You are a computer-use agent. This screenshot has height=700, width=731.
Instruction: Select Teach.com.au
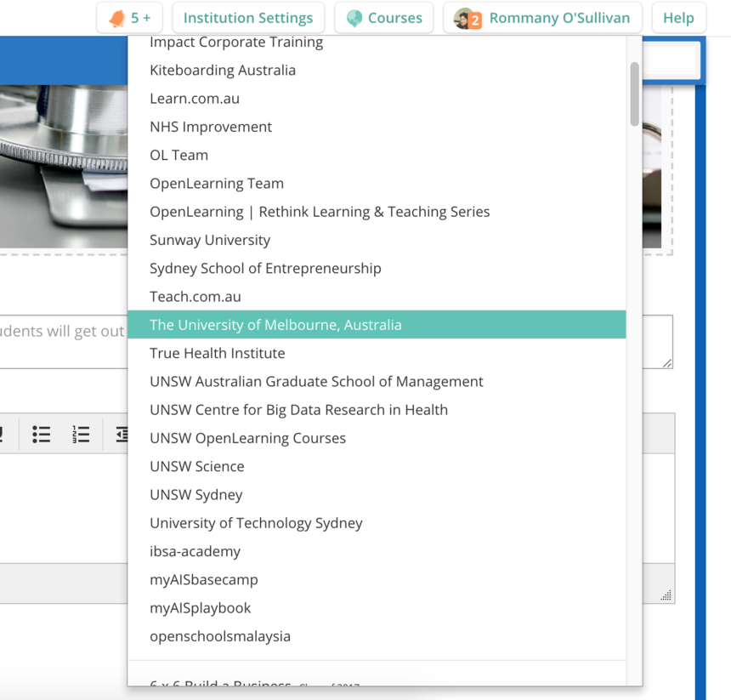tap(377, 297)
